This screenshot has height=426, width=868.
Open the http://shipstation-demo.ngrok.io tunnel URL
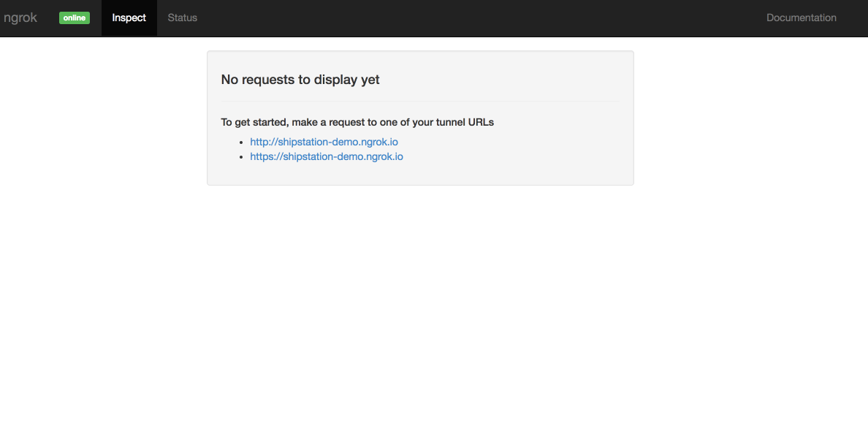click(x=324, y=142)
